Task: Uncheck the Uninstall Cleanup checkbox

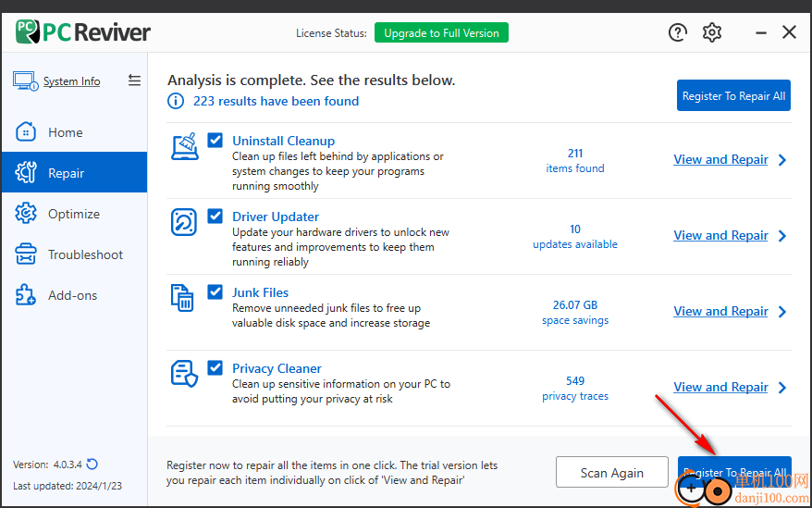Action: coord(215,140)
